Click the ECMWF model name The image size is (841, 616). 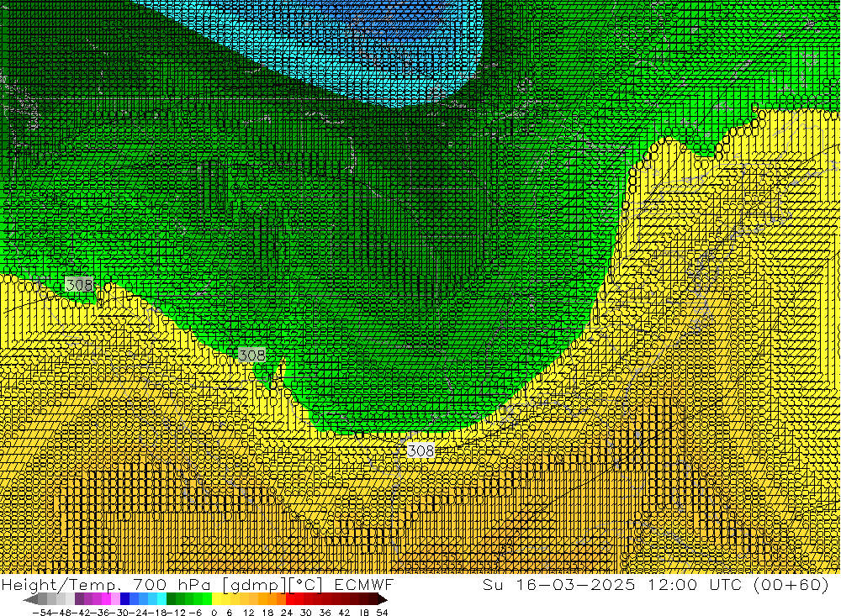[363, 584]
